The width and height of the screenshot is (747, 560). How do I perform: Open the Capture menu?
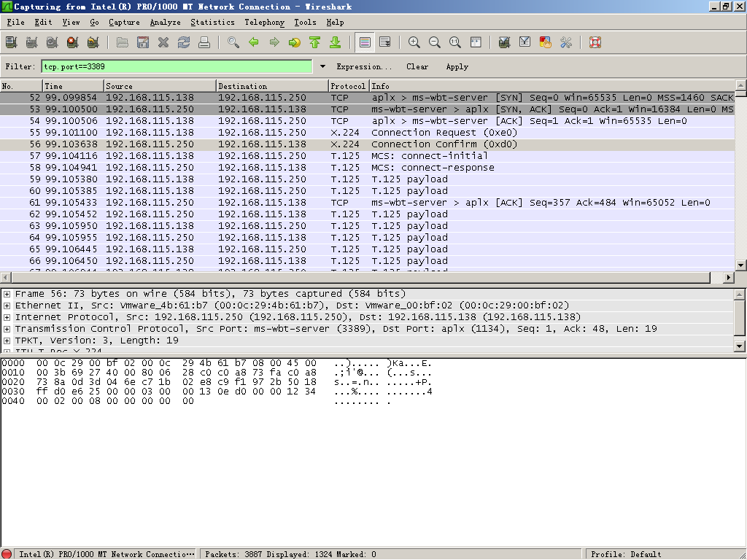(124, 23)
